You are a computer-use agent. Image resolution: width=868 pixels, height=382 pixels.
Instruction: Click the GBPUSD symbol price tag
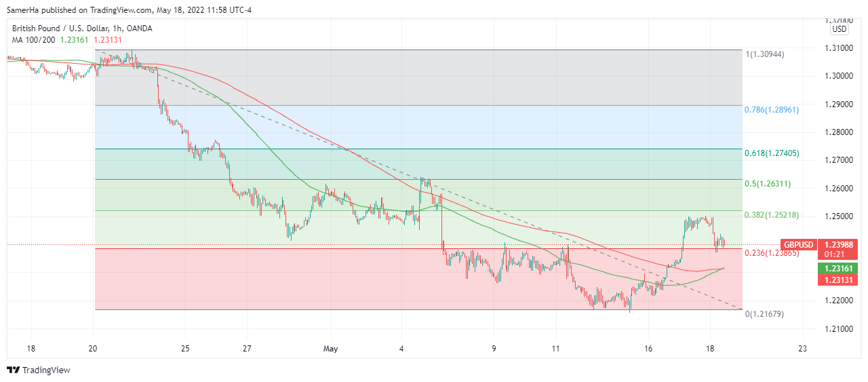click(797, 244)
